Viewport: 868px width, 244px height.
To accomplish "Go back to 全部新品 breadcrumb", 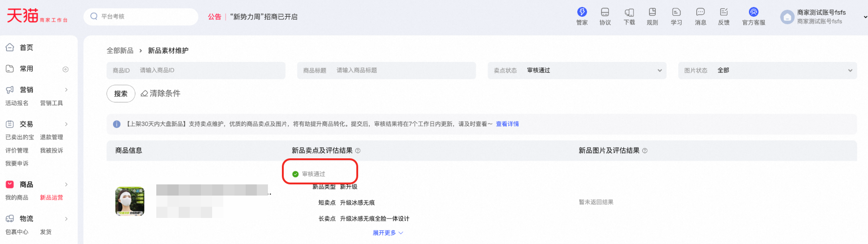I will 120,50.
